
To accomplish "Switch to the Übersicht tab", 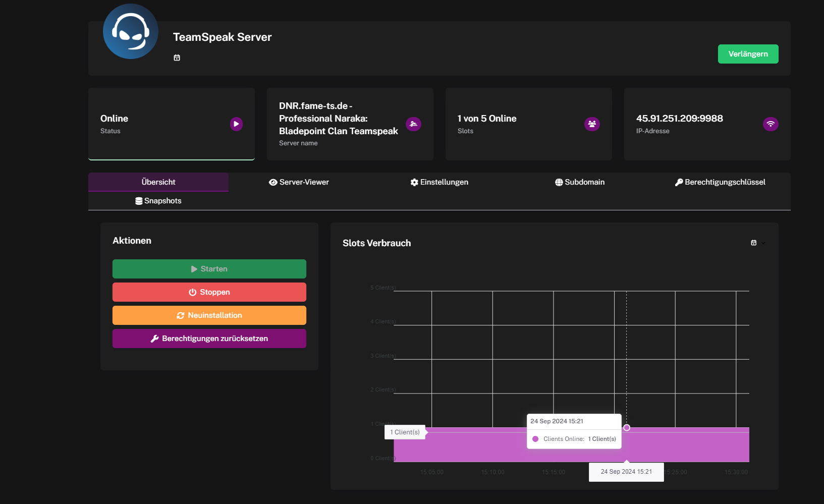I will pos(158,182).
